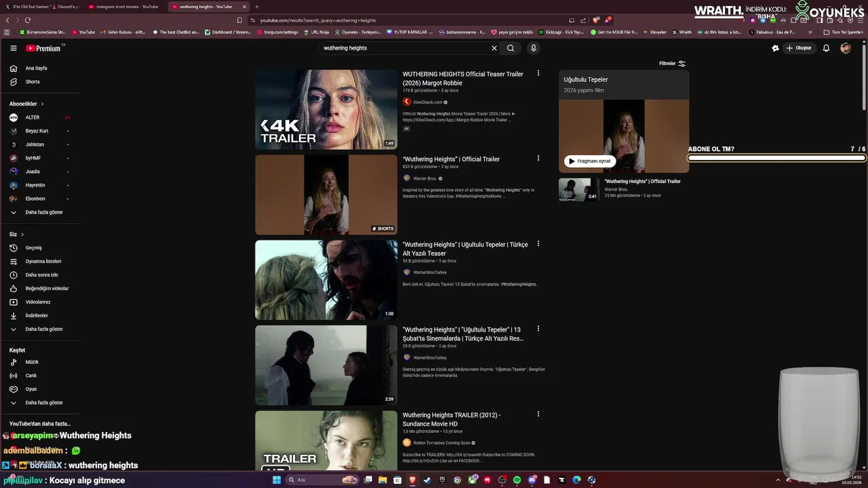Open the Türkçe Alt Yazılı Teaser thumbnail
This screenshot has height=488, width=868.
click(326, 280)
